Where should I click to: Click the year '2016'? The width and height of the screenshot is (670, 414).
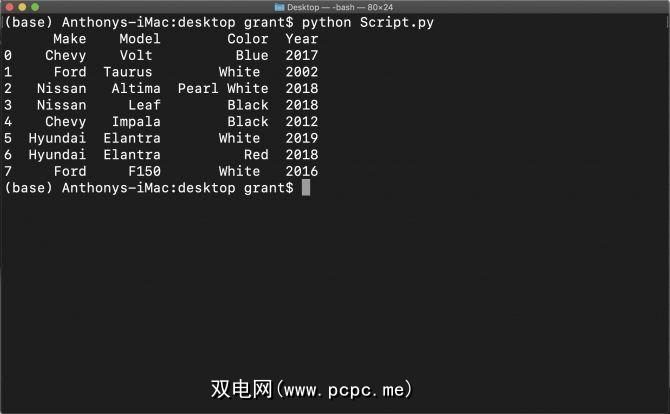302,171
